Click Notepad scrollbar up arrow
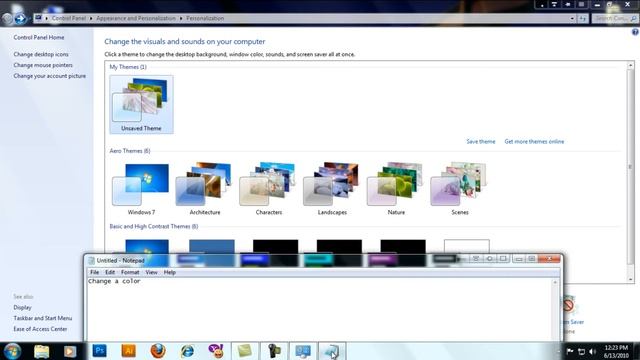640x360 pixels. 555,282
